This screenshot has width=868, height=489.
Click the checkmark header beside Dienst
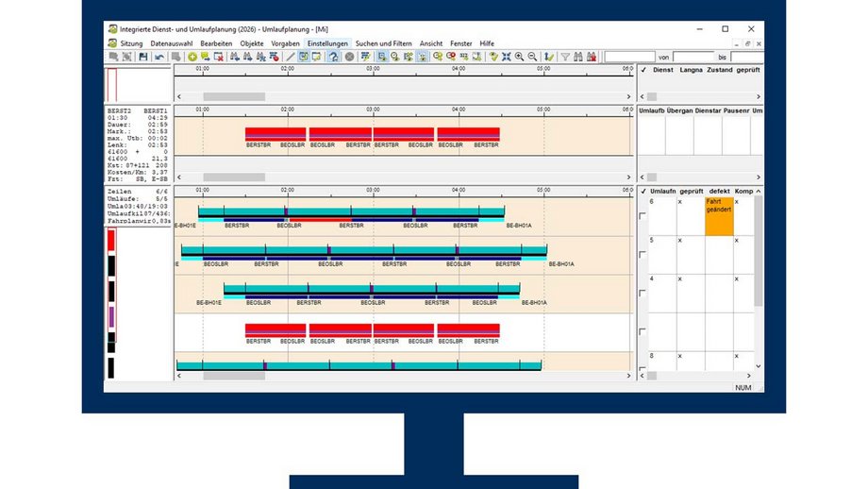point(643,70)
